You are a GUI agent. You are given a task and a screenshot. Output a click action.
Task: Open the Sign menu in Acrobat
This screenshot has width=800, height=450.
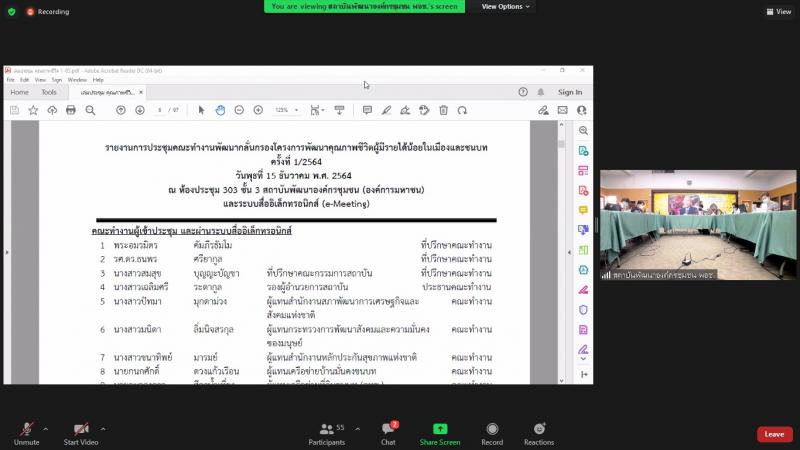click(x=57, y=80)
